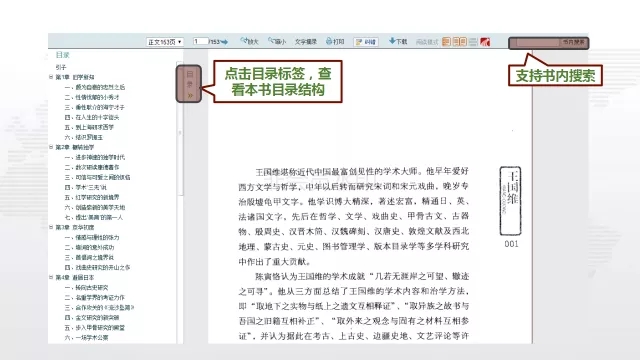Collapse the 第1章 tree node

[51, 77]
